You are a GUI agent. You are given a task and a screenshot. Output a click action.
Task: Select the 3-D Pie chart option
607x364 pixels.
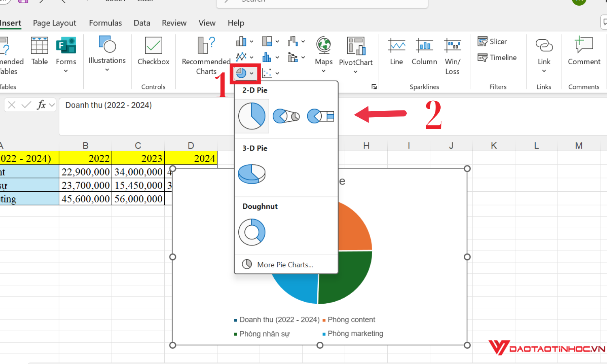pyautogui.click(x=252, y=174)
